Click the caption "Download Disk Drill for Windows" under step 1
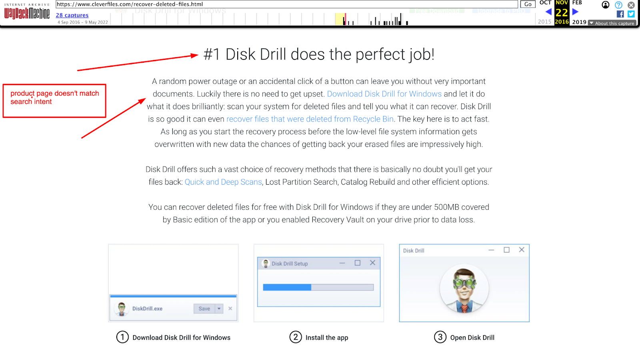 [x=182, y=338]
